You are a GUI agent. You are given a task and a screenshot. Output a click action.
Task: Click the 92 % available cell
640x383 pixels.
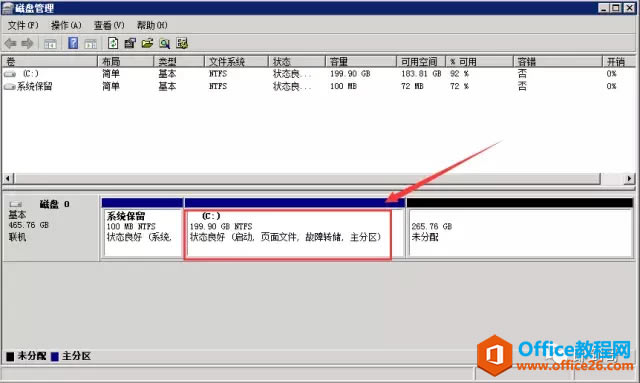[x=459, y=74]
